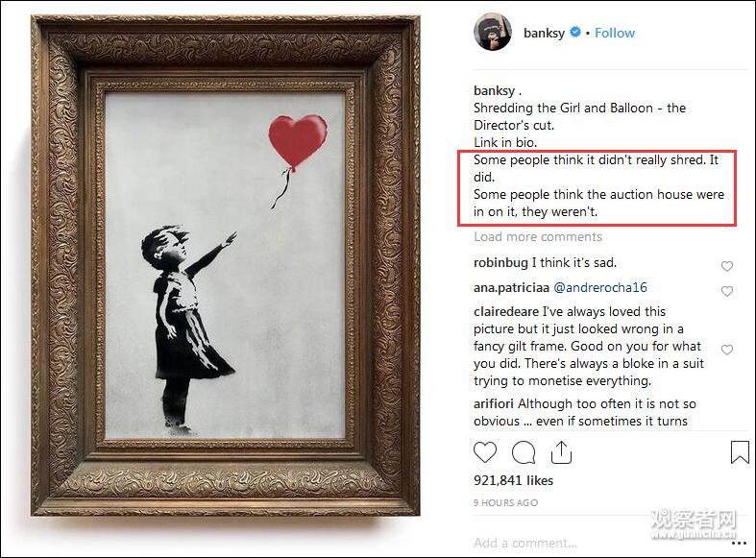This screenshot has height=558, width=756.
Task: Like clairedeare's comment
Action: tap(727, 351)
